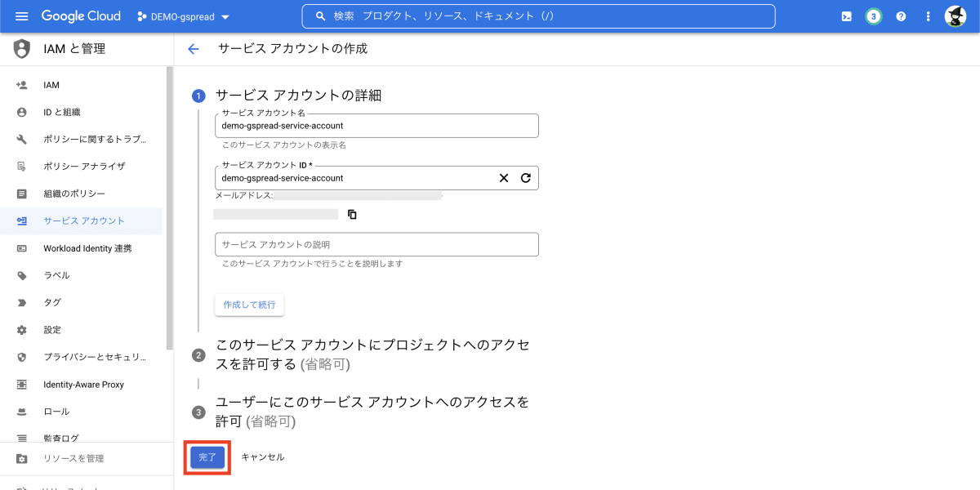
Task: Open 組織のポリシー in sidebar
Action: 74,194
